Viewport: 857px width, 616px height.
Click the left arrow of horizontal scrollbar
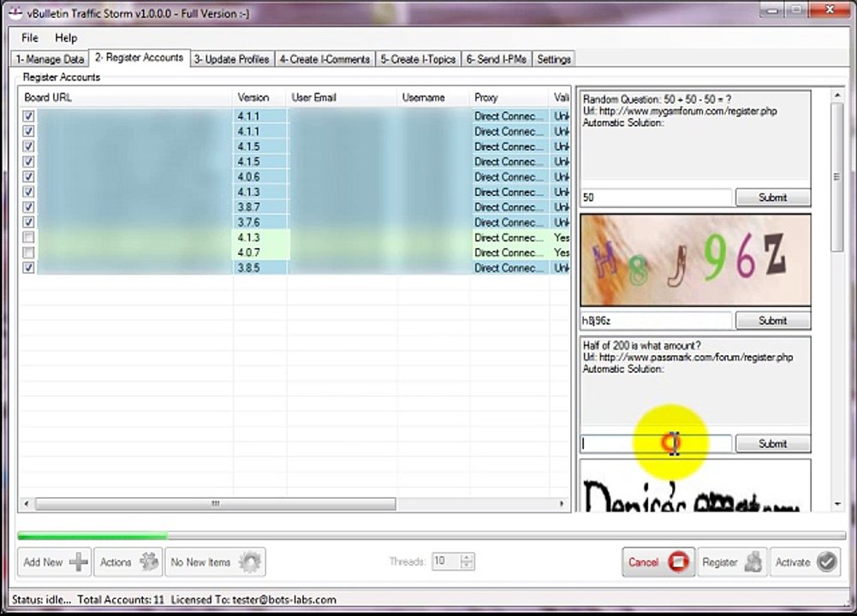pyautogui.click(x=27, y=504)
